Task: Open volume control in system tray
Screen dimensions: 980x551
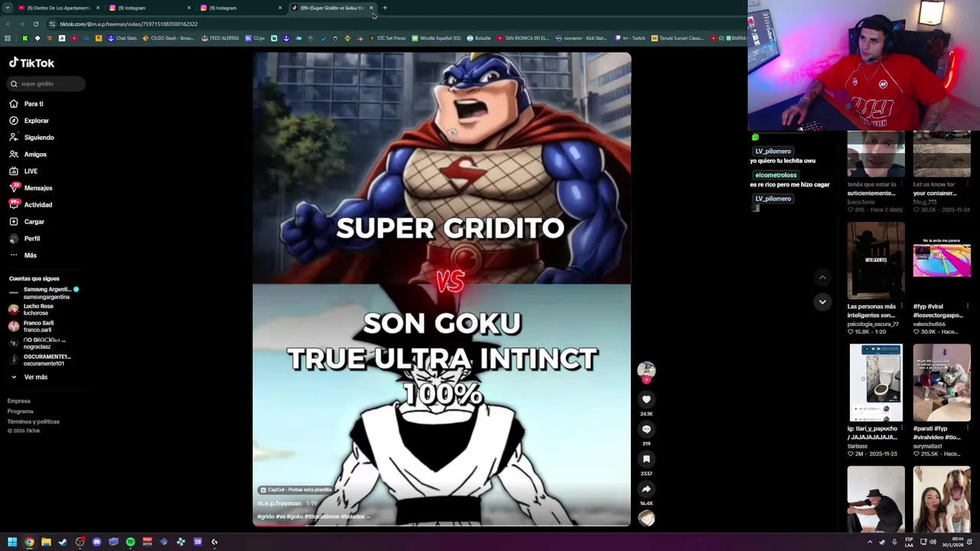Action: tap(933, 542)
